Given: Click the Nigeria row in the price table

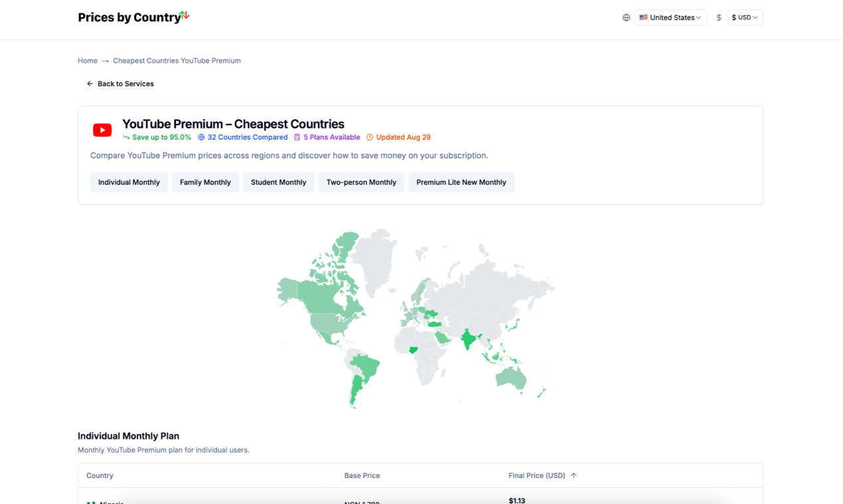Looking at the screenshot, I should pyautogui.click(x=266, y=501).
